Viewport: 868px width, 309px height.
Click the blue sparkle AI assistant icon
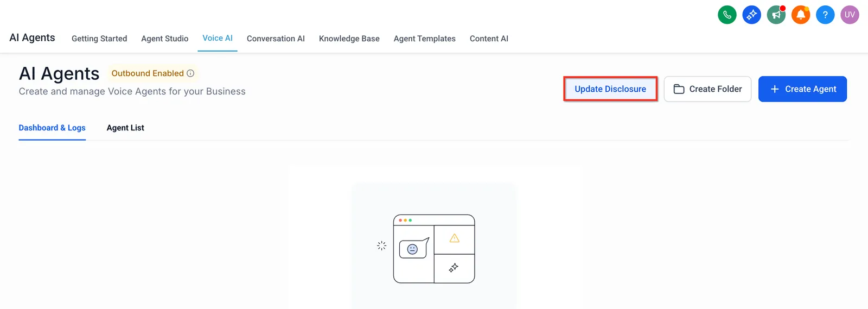751,15
